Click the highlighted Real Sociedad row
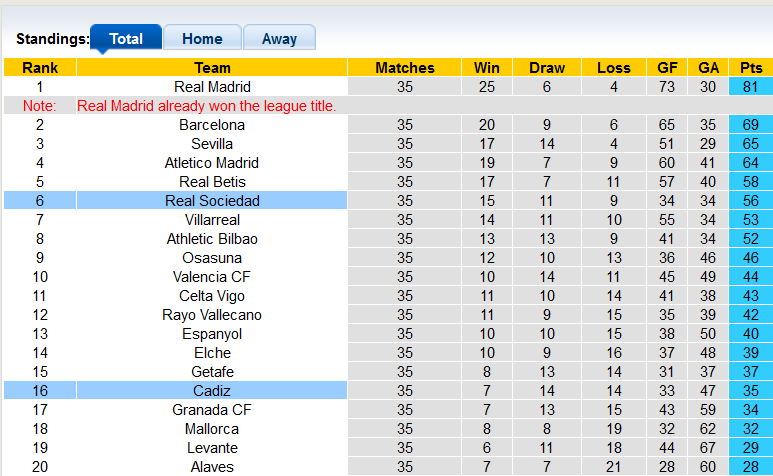This screenshot has width=773, height=476. (x=212, y=201)
